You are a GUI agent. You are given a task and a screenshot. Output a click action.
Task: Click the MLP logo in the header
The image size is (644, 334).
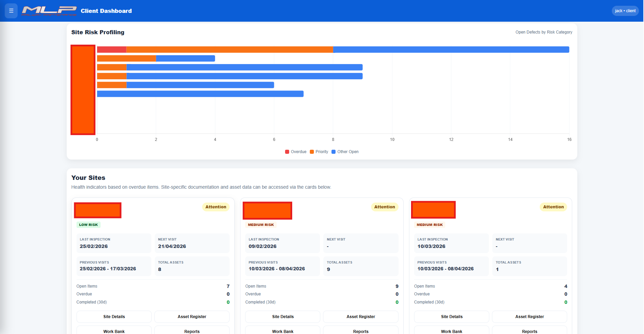coord(49,11)
